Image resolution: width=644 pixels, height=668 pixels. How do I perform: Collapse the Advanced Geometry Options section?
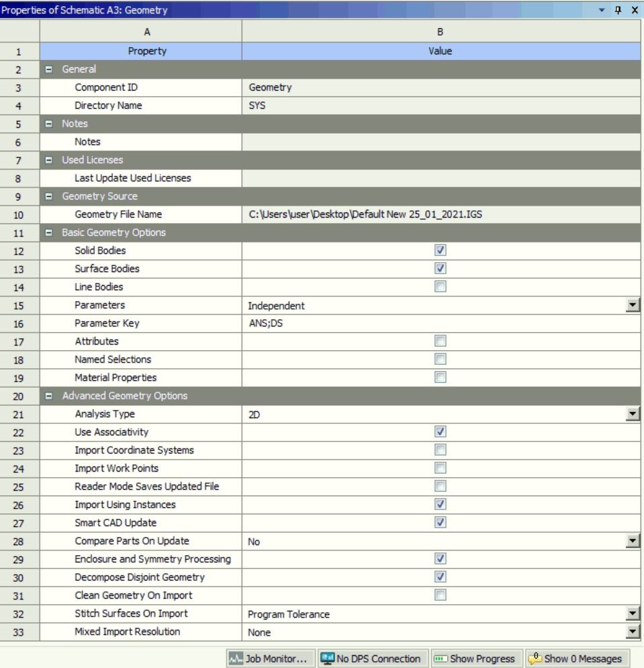pyautogui.click(x=49, y=396)
